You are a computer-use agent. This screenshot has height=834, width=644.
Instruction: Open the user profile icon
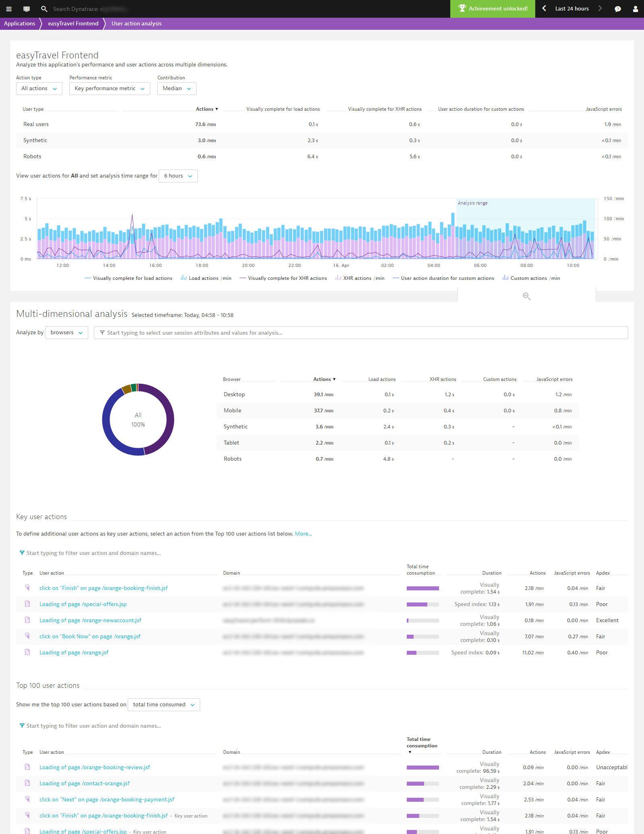click(x=636, y=9)
